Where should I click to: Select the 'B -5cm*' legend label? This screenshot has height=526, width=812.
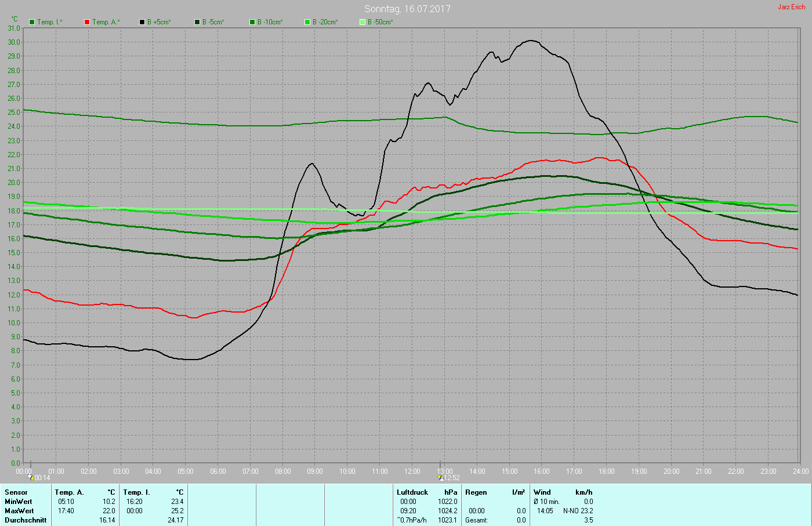click(x=213, y=22)
